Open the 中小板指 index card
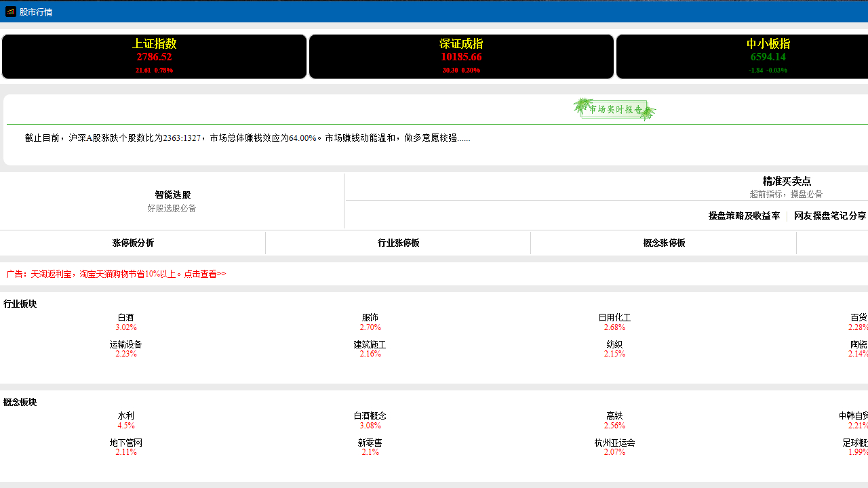This screenshot has width=868, height=488. click(x=742, y=57)
